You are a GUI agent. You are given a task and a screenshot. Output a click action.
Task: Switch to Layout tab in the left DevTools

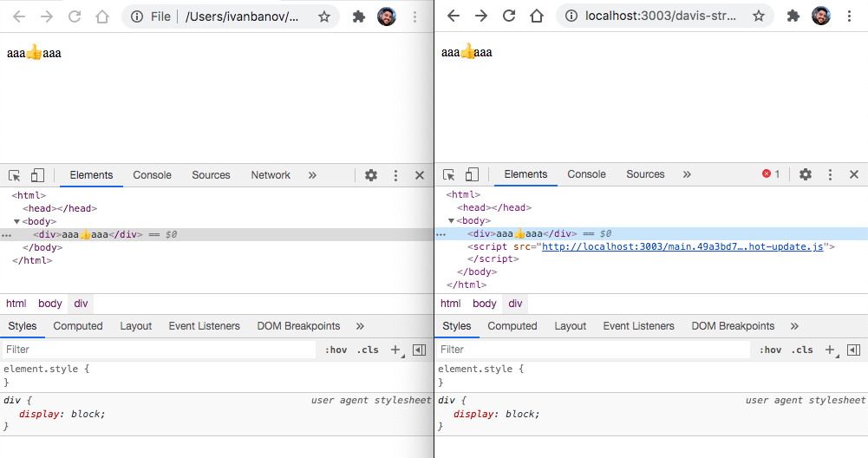click(135, 326)
